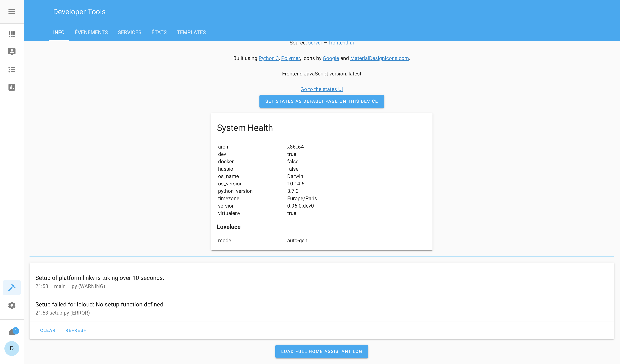
Task: Open the TEMPLATES tab
Action: click(191, 32)
